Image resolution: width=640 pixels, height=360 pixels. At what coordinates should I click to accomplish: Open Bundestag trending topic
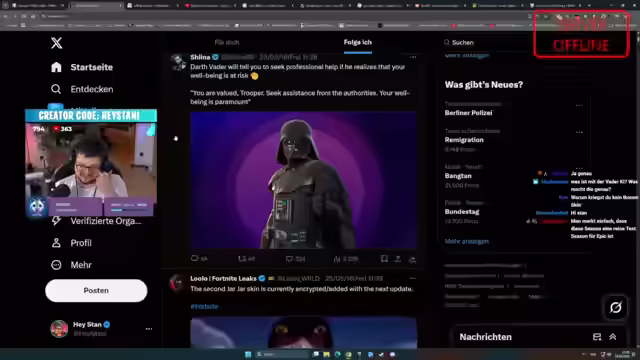[x=462, y=211]
